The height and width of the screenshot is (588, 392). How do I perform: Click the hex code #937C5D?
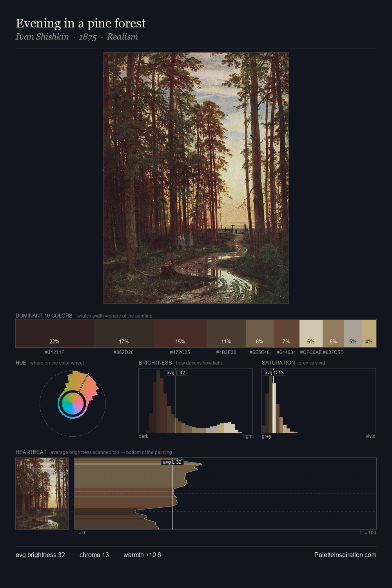(x=333, y=352)
